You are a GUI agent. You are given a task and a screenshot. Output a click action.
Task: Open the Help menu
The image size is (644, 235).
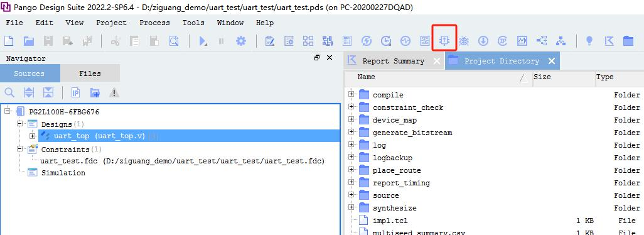click(264, 23)
